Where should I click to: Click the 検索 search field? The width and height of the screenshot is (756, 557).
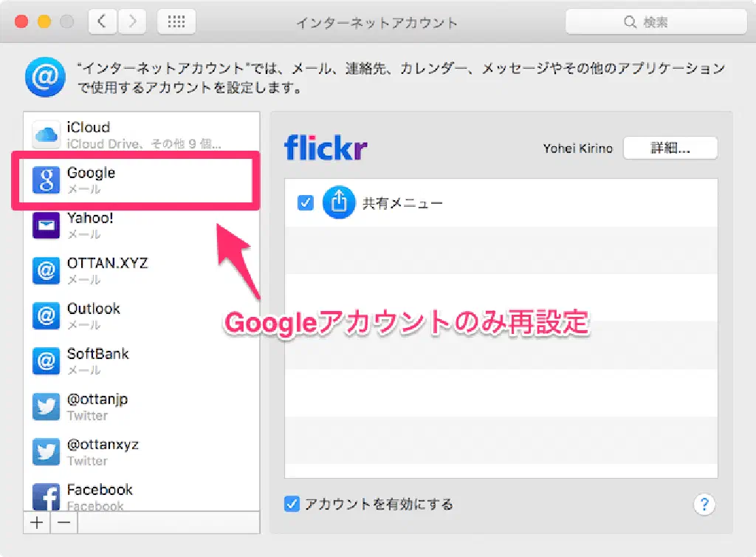point(654,22)
